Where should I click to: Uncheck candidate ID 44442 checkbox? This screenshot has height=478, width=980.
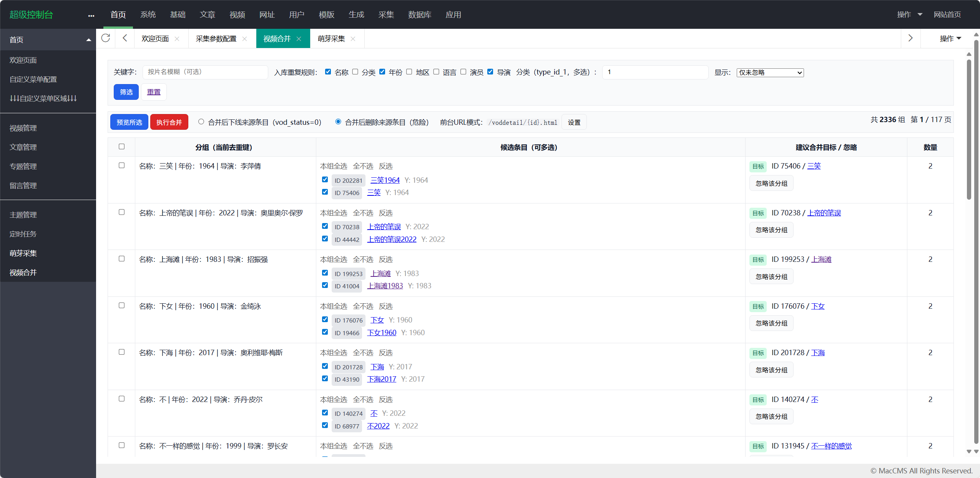(x=325, y=238)
